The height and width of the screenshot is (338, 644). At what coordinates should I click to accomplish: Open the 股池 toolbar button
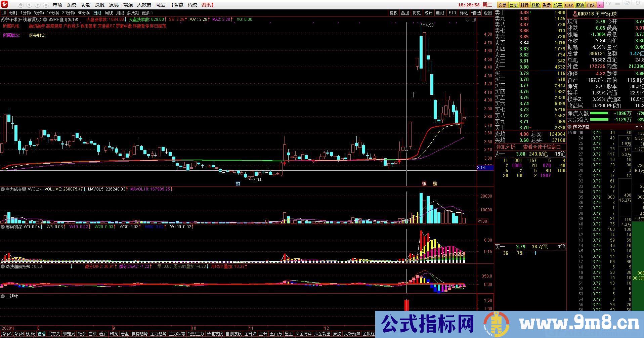(x=580, y=5)
